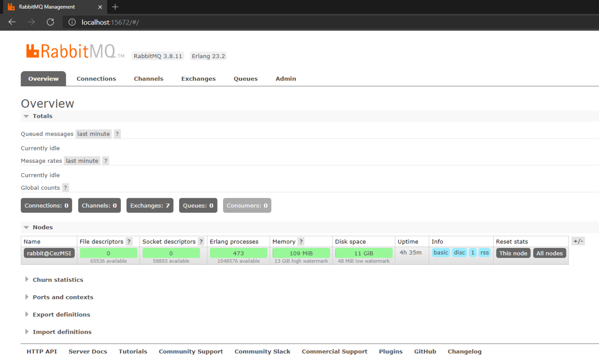Collapse the Nodes section

(x=38, y=227)
